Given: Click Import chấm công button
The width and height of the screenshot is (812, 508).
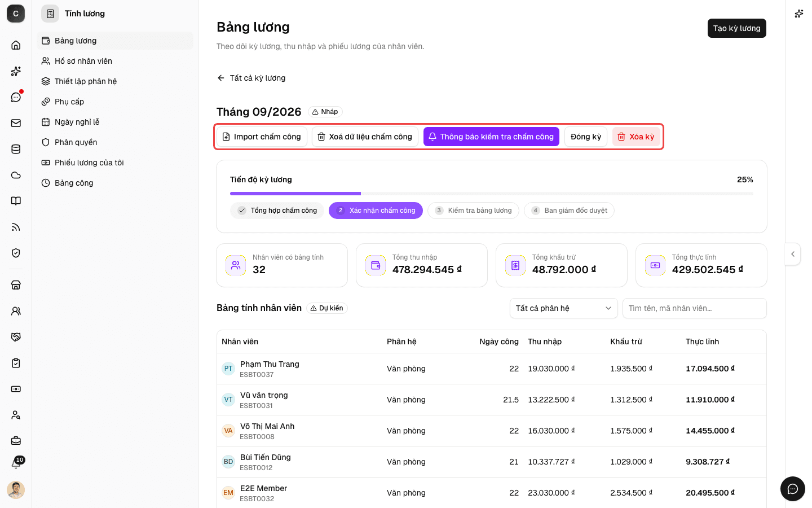Looking at the screenshot, I should (262, 137).
